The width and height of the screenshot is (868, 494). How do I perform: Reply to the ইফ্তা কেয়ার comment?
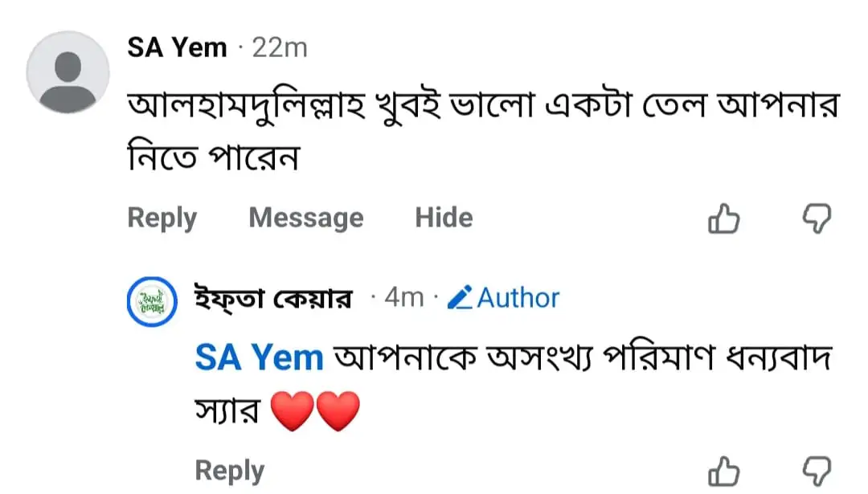[230, 472]
